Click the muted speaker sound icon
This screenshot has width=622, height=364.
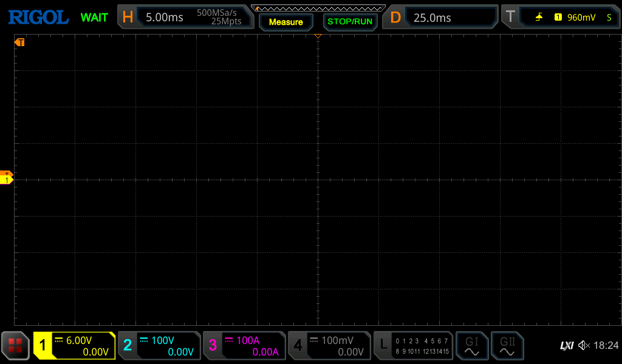click(584, 346)
